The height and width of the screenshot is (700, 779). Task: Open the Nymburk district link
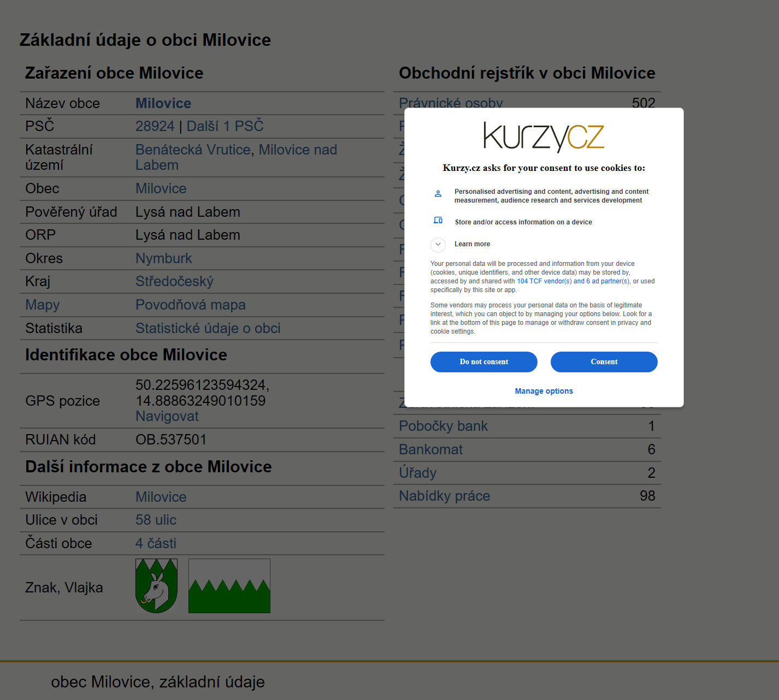click(164, 258)
